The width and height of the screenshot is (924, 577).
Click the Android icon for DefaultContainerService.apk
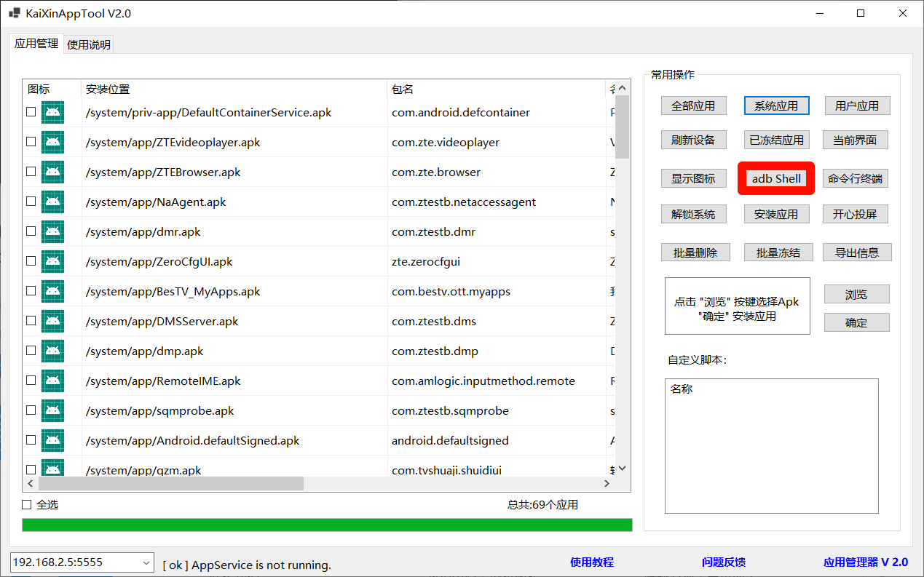pyautogui.click(x=52, y=112)
